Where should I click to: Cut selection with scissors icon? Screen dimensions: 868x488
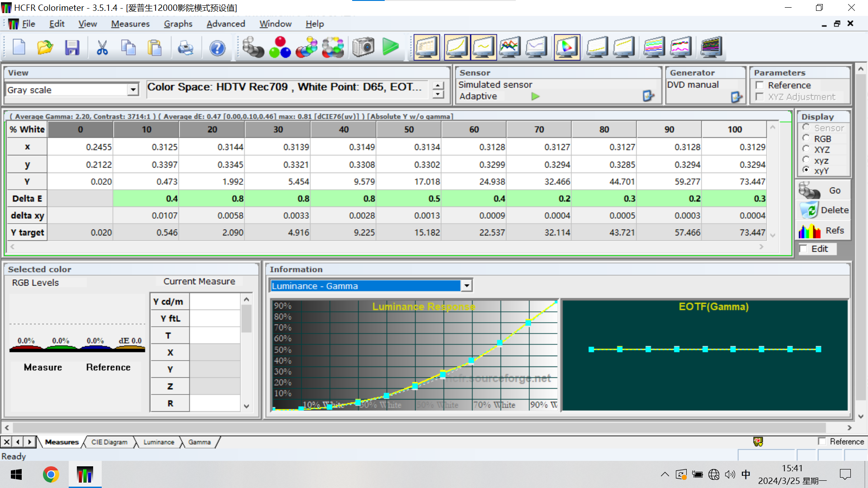coord(102,47)
